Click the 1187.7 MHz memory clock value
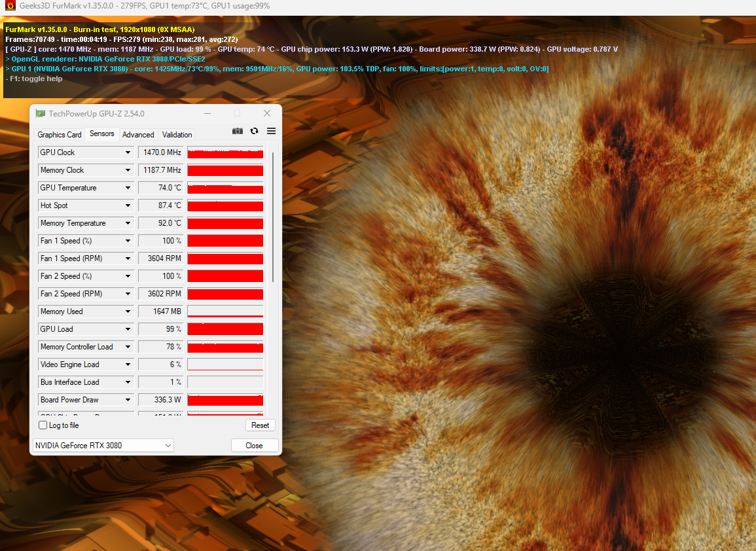Screen dimensions: 756x551 coord(160,170)
